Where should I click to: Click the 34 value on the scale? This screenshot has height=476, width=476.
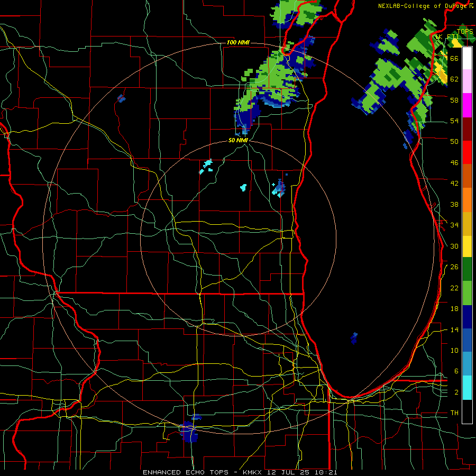click(x=454, y=225)
